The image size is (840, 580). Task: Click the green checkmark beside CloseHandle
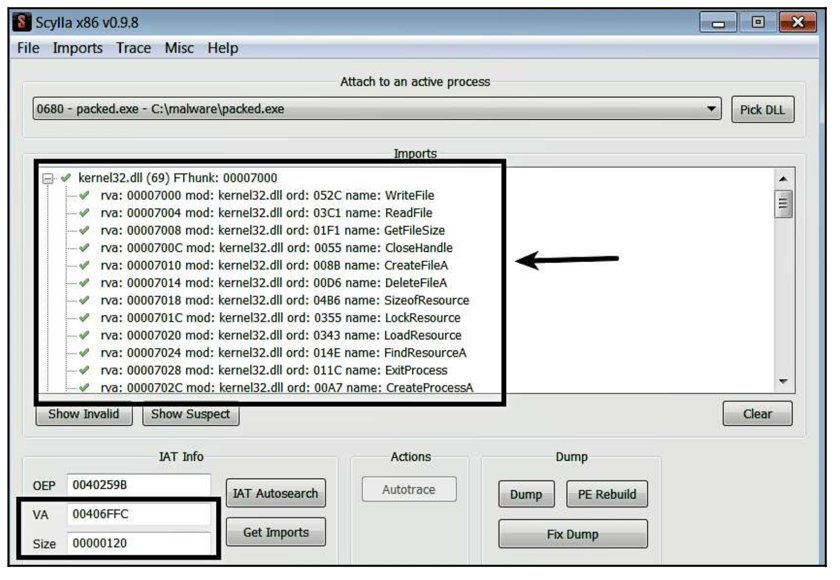[84, 247]
